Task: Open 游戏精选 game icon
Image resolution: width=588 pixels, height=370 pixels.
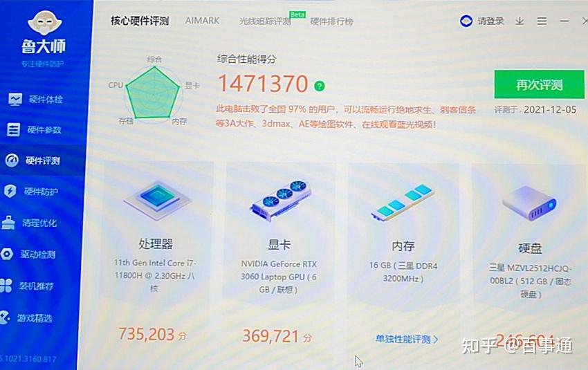Action: (5, 317)
